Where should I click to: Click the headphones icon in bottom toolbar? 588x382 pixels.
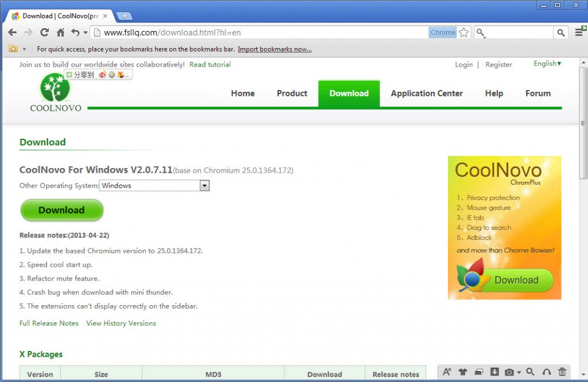(547, 372)
